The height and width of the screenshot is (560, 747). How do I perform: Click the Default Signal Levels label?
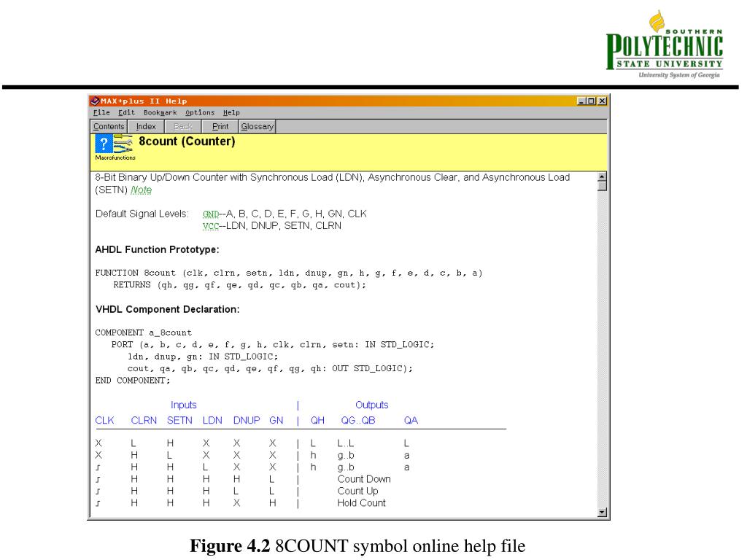(142, 214)
